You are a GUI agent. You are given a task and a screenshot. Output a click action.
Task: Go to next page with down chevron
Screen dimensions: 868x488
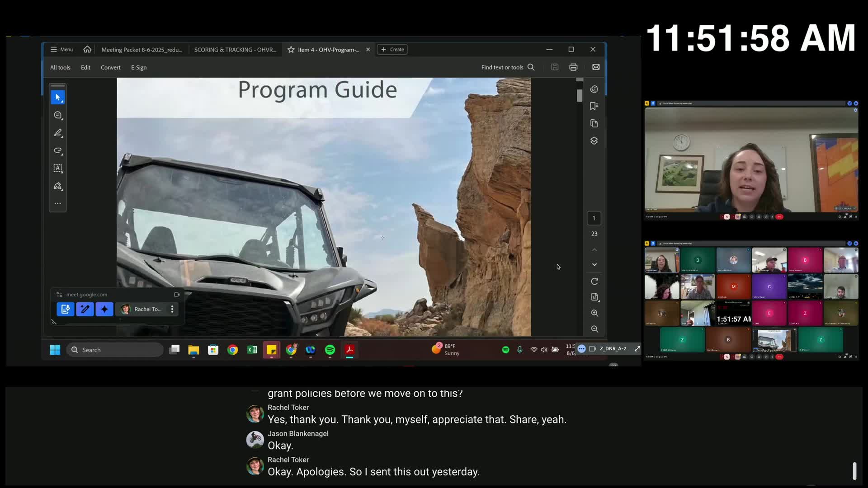click(x=594, y=265)
